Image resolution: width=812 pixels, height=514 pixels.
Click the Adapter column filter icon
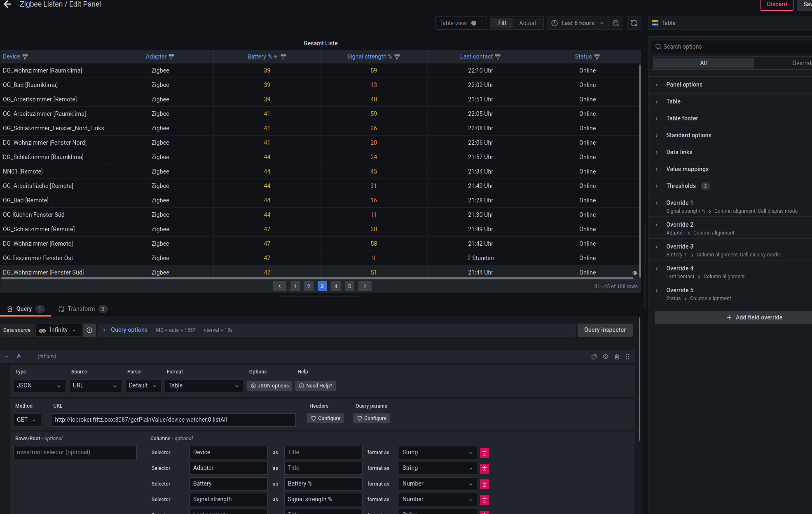pyautogui.click(x=171, y=57)
